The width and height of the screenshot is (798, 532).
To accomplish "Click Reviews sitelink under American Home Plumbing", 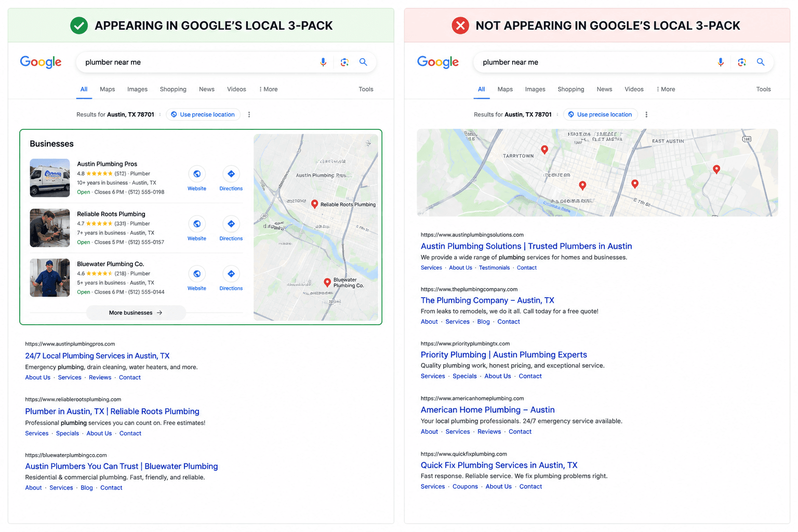I will [489, 432].
